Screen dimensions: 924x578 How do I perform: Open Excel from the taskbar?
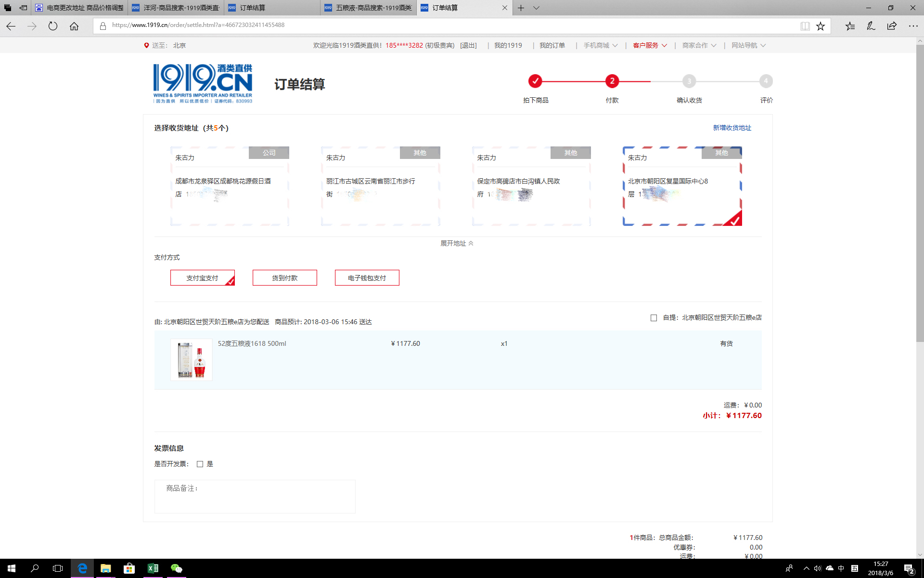(x=153, y=568)
